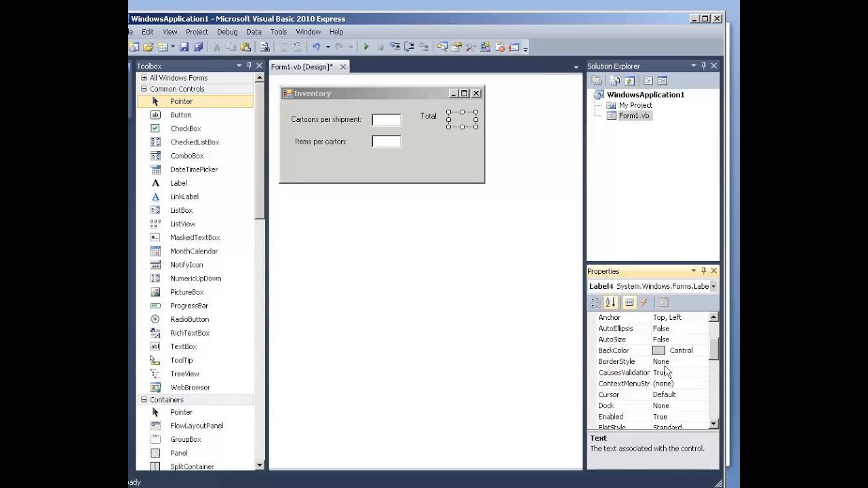Select Form1.vb in Solution Explorer
Image resolution: width=868 pixels, height=488 pixels.
pos(634,116)
